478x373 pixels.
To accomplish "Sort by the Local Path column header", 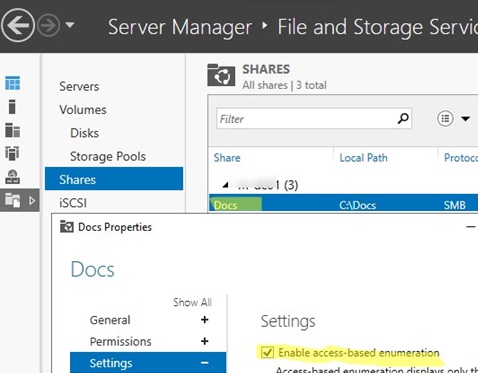I will 363,158.
